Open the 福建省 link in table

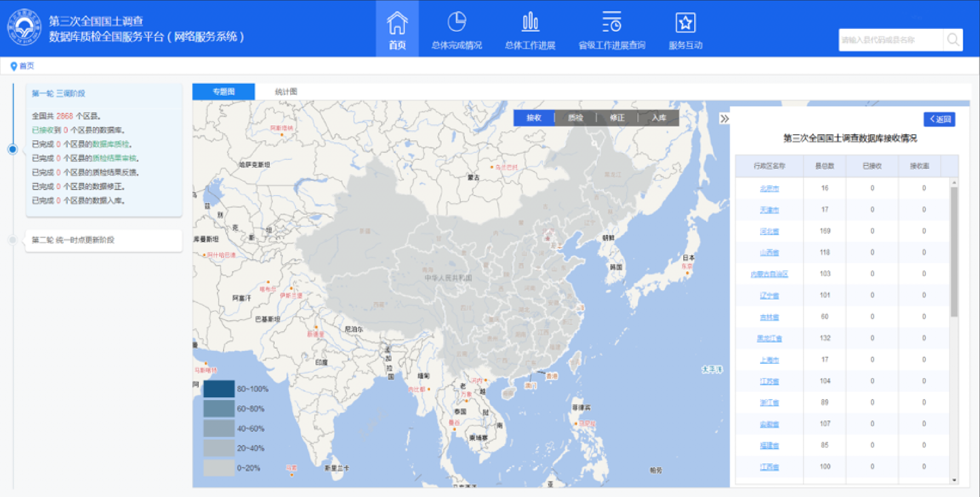click(769, 445)
